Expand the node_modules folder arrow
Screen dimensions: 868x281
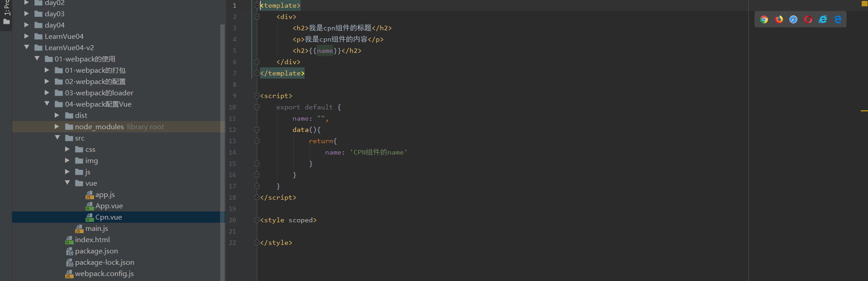(57, 126)
